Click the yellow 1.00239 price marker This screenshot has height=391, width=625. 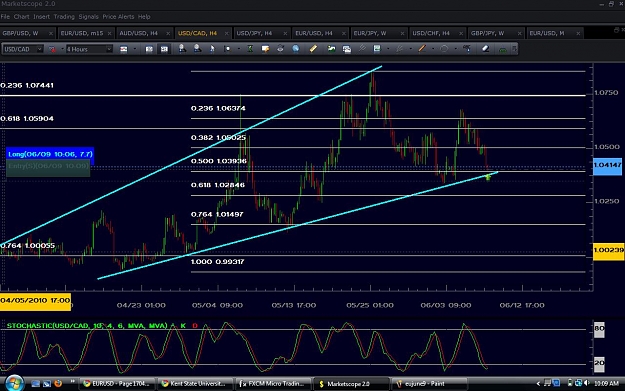click(608, 250)
